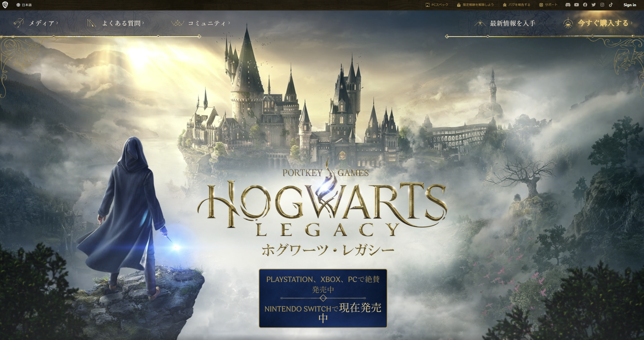Open the PCスペック link
The width and height of the screenshot is (644, 340).
(437, 5)
